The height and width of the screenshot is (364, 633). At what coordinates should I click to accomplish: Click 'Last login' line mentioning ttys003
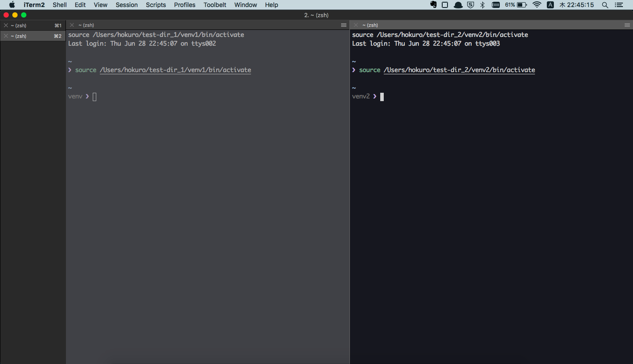pyautogui.click(x=426, y=44)
